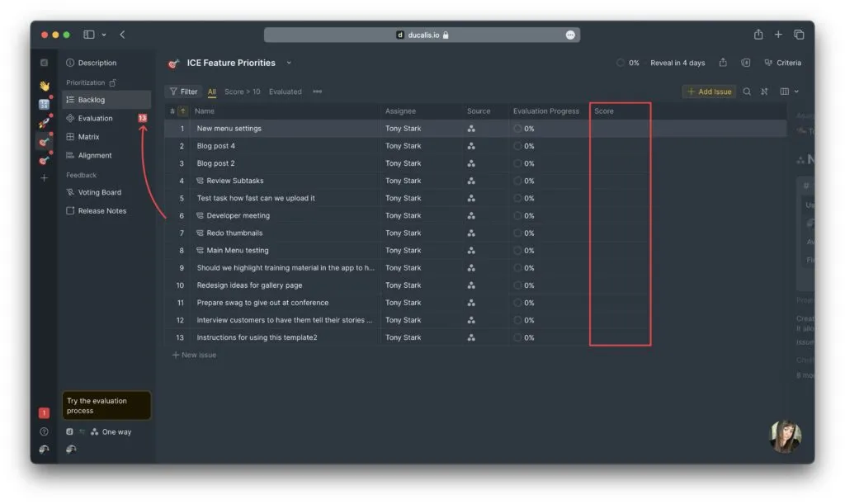Open the three-dot more views menu after Evaluated
Screen dimensions: 845x504
tap(317, 92)
